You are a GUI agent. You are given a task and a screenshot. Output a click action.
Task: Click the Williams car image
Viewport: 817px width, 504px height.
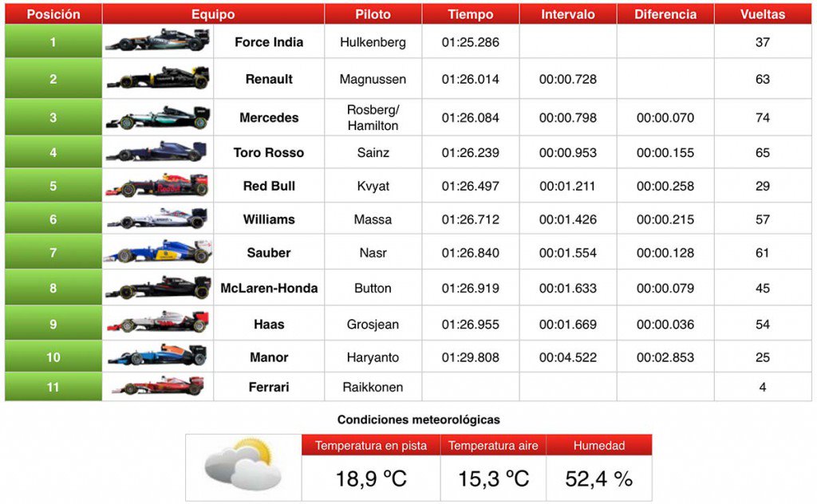click(x=158, y=219)
